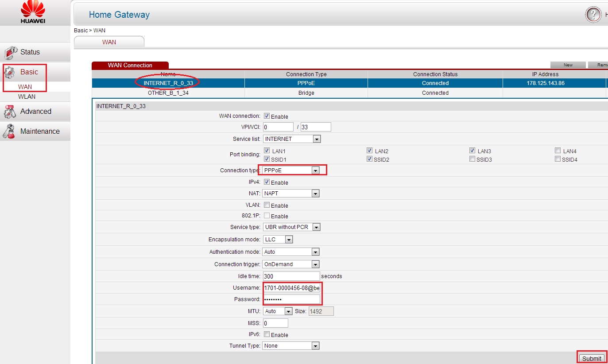Click the Basic gear icon
Image resolution: width=608 pixels, height=364 pixels.
(x=10, y=72)
